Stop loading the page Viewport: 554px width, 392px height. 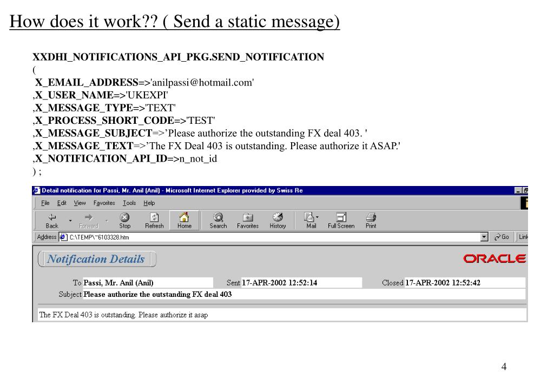(125, 221)
